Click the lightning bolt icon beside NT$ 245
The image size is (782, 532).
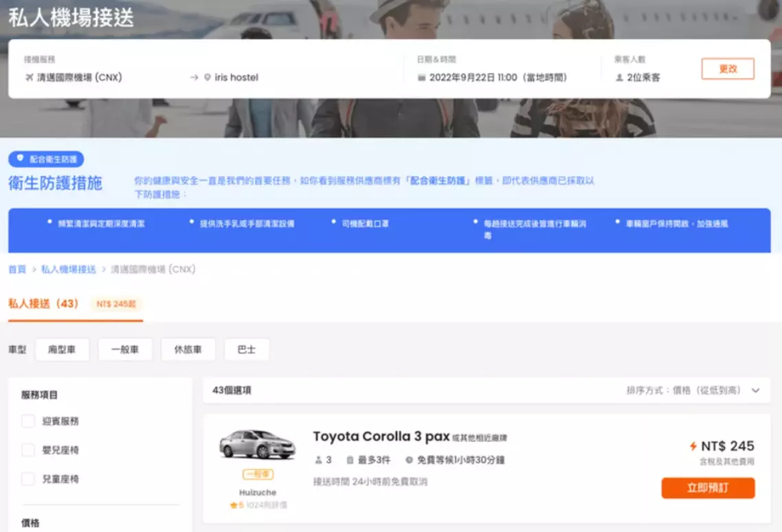point(693,446)
